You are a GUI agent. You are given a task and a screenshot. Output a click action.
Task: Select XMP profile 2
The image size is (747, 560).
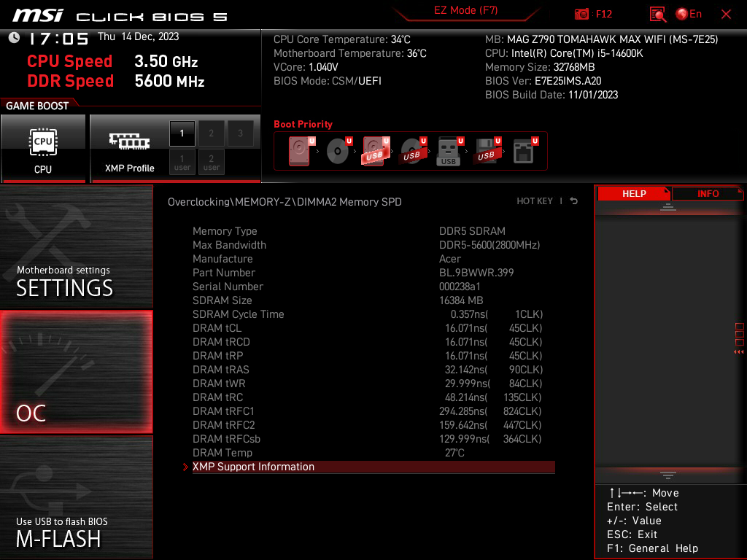pos(211,133)
